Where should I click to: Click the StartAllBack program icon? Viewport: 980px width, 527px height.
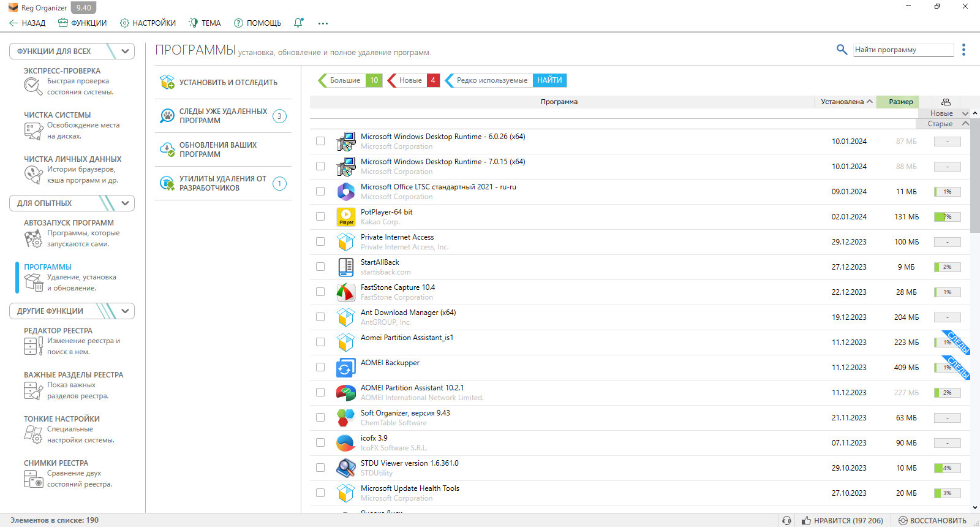346,267
